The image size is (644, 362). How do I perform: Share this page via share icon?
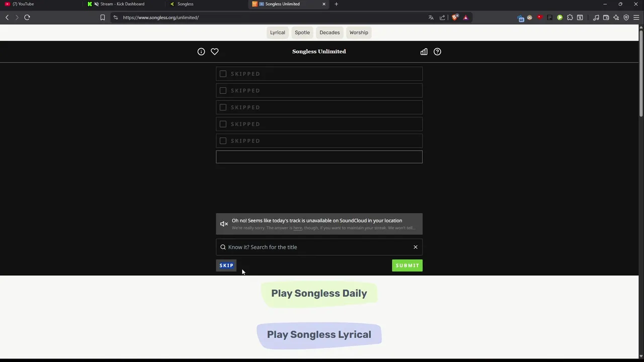point(442,18)
